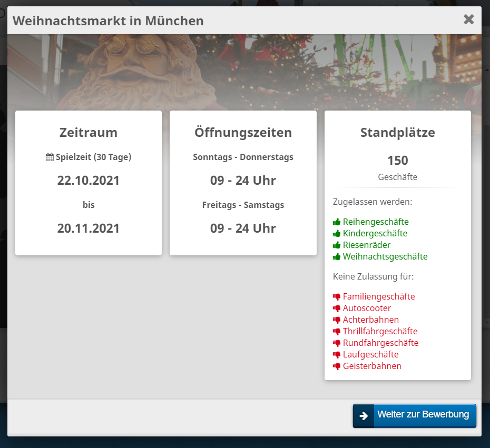The image size is (490, 448).
Task: Select the Thrillfahrgeschäfte entry
Action: pyautogui.click(x=380, y=331)
